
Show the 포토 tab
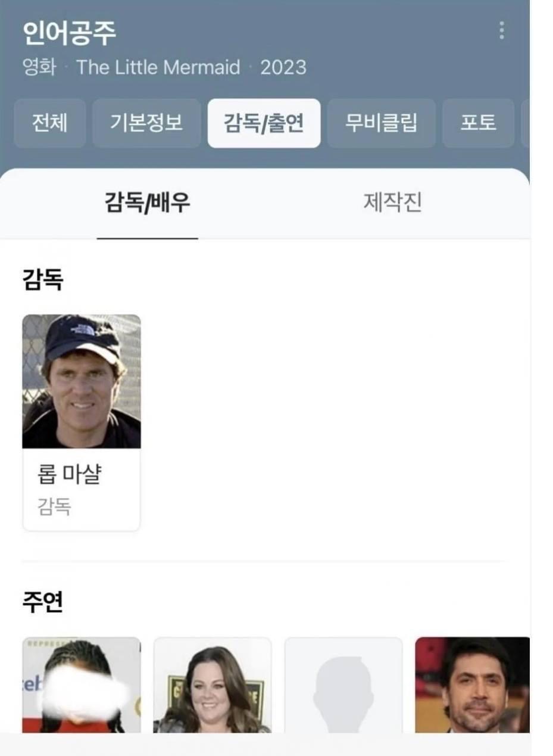[478, 123]
